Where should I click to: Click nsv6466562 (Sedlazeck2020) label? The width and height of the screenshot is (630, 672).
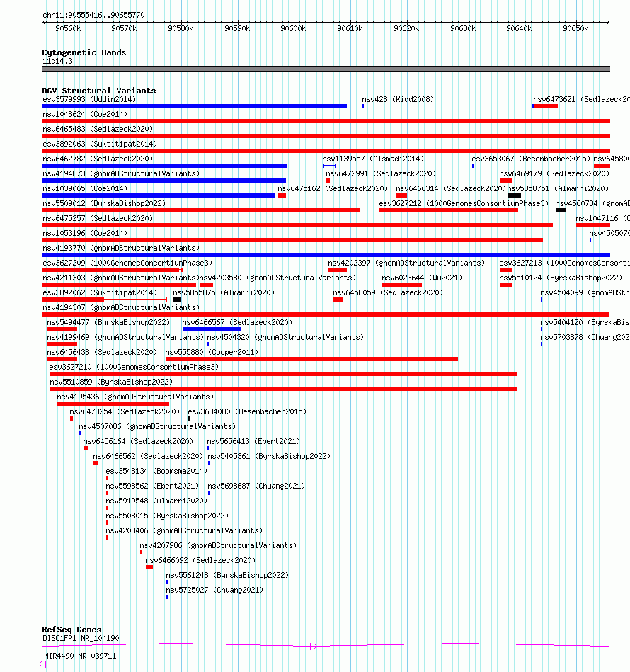[x=148, y=457]
